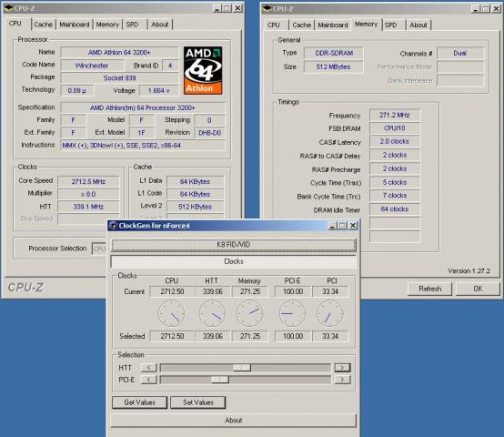
Task: Click the CAS# Latency value 2.0 clocks
Action: 395,141
